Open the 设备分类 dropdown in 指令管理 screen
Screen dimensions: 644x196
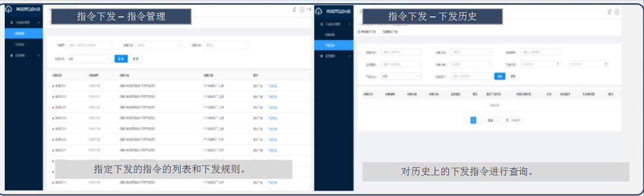tap(226, 45)
